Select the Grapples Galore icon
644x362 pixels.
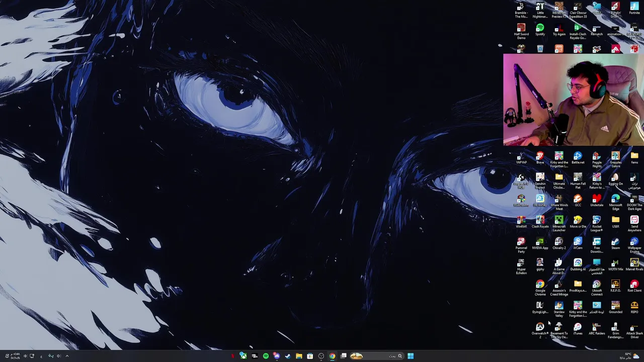pyautogui.click(x=615, y=160)
